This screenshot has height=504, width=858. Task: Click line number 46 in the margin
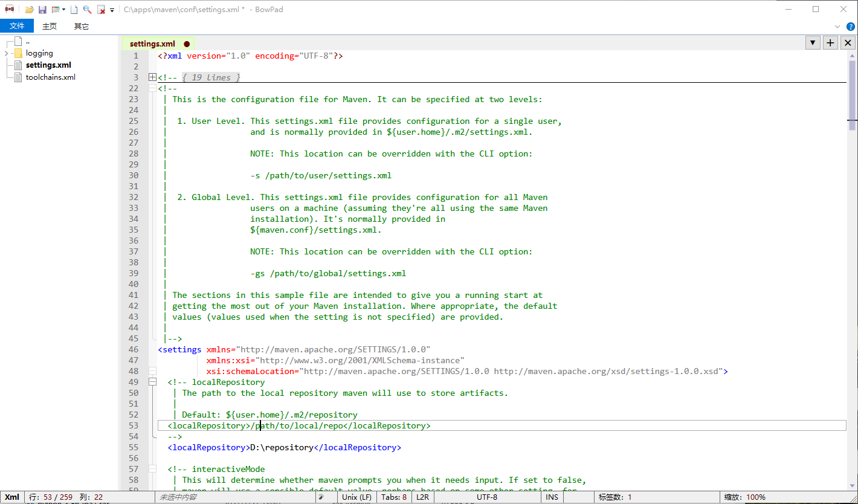pyautogui.click(x=134, y=349)
